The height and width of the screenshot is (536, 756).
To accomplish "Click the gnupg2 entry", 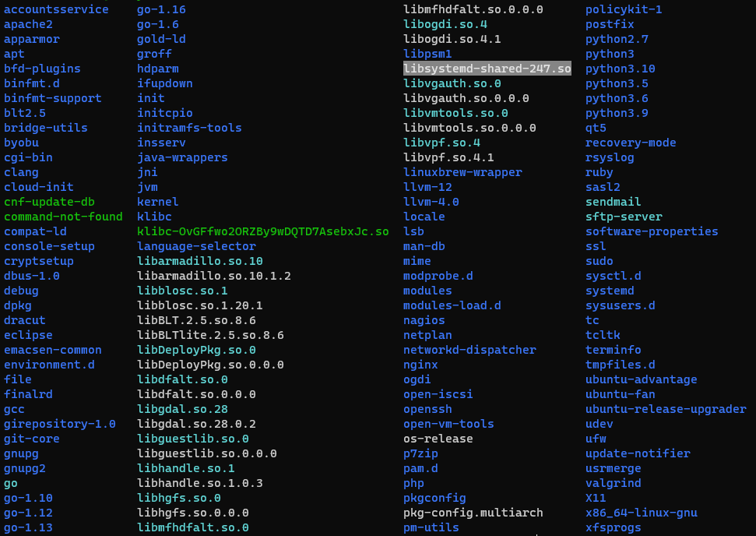I will 25,468.
